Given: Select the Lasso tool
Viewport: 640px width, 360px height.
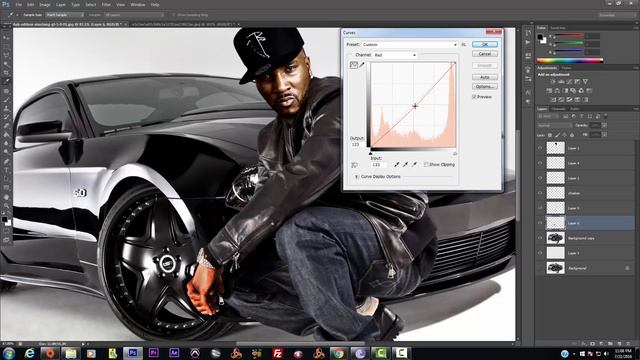Looking at the screenshot, I should pyautogui.click(x=6, y=55).
